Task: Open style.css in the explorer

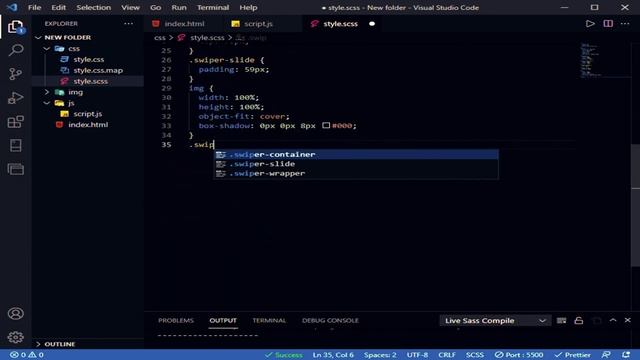Action: click(x=88, y=60)
